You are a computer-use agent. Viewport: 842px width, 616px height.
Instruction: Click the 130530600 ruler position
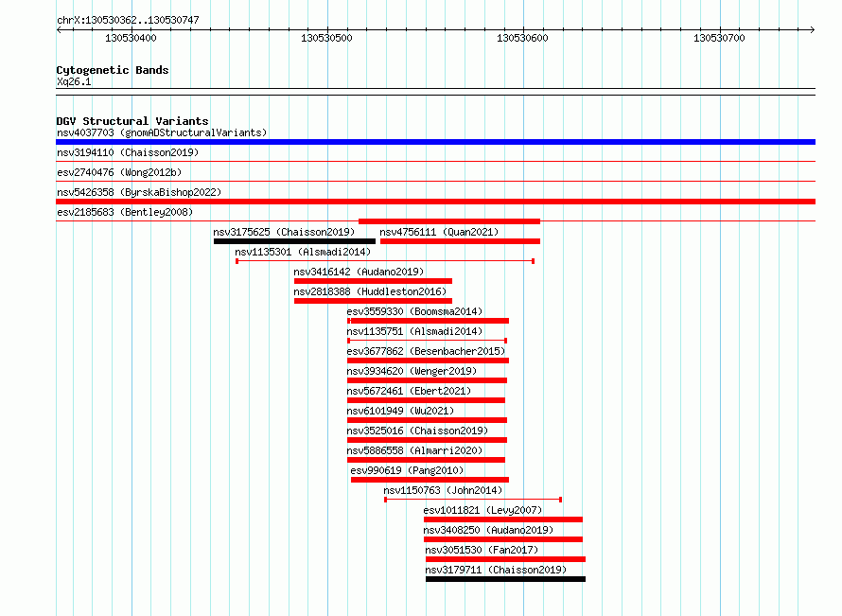(x=522, y=38)
